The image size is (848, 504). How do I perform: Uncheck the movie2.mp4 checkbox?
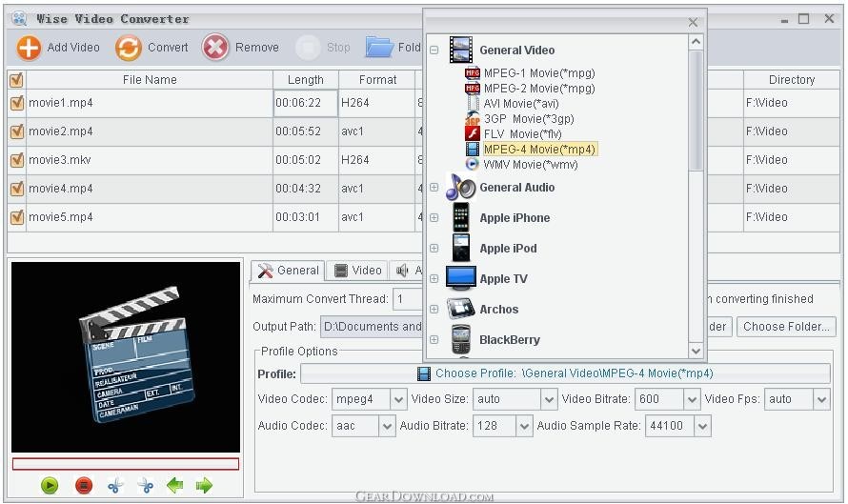pyautogui.click(x=17, y=131)
